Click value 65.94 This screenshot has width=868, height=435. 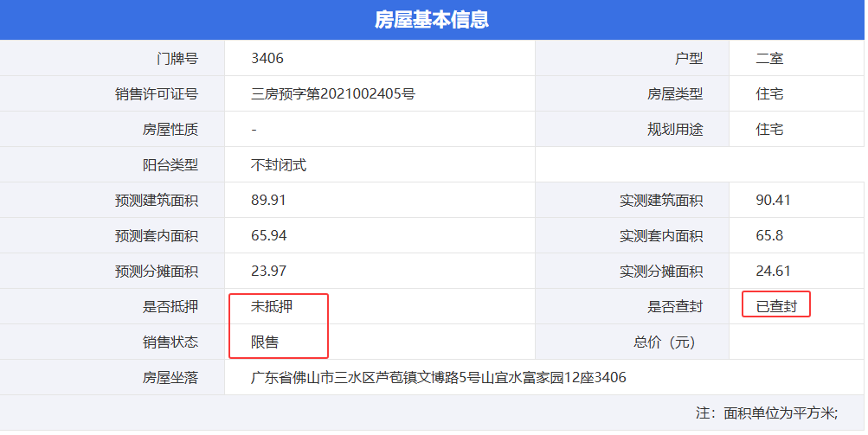268,235
